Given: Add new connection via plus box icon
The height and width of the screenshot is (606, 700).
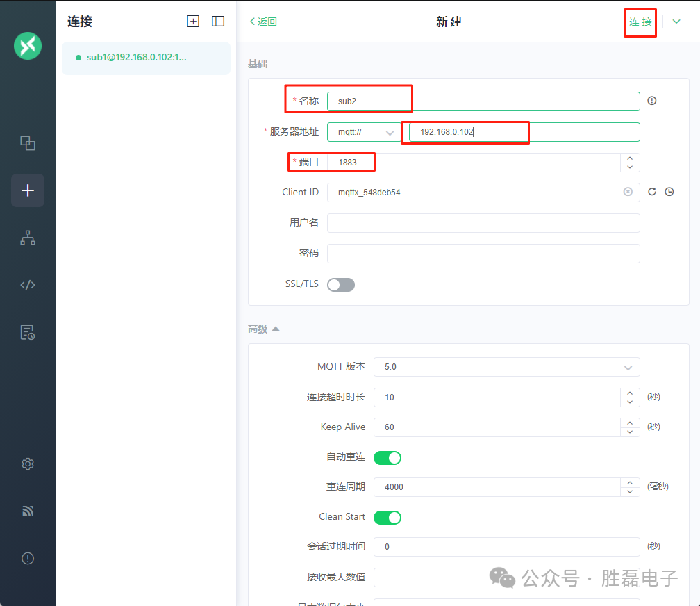Looking at the screenshot, I should (x=193, y=21).
